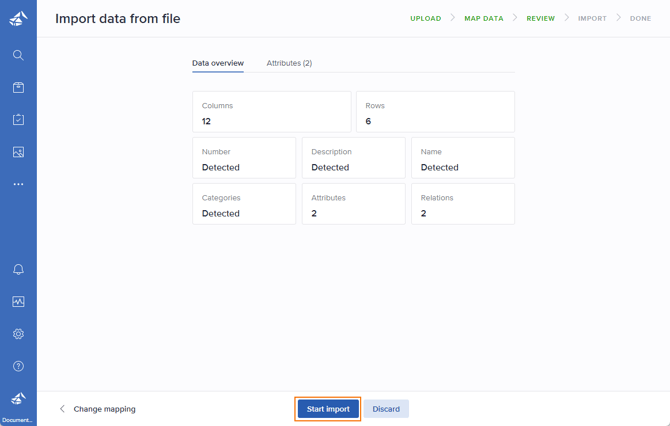670x426 pixels.
Task: Click the REVIEW step in header
Action: click(x=540, y=18)
